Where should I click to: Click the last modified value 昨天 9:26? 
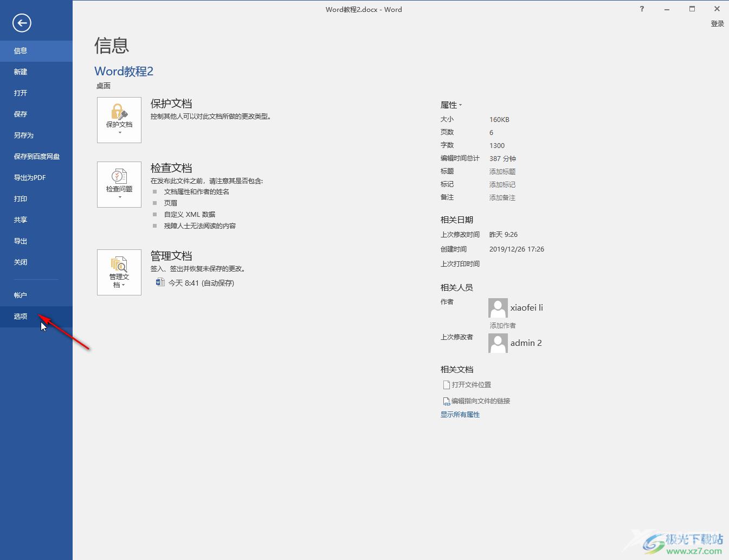point(504,235)
